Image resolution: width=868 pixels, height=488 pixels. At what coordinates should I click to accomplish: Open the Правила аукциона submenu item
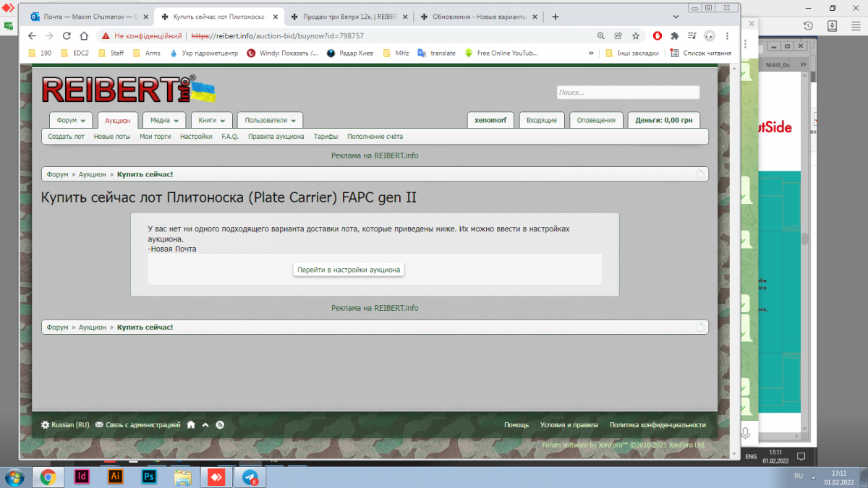[x=276, y=137]
